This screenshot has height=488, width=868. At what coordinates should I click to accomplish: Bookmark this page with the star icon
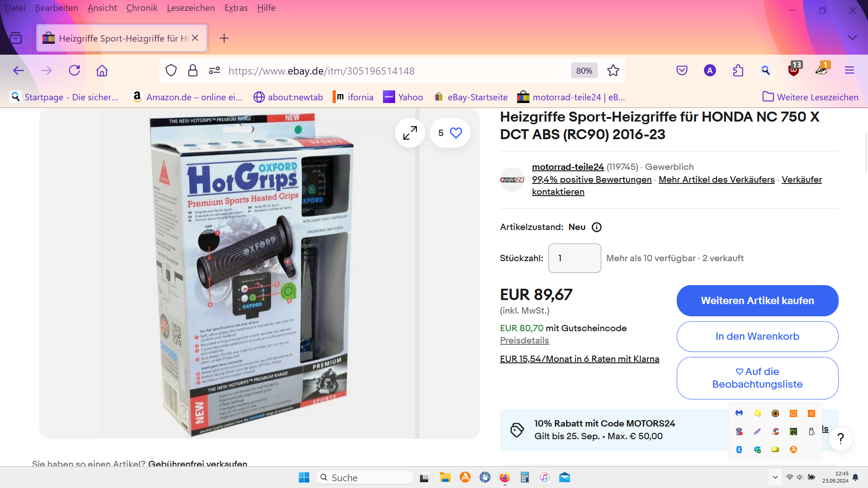point(613,70)
